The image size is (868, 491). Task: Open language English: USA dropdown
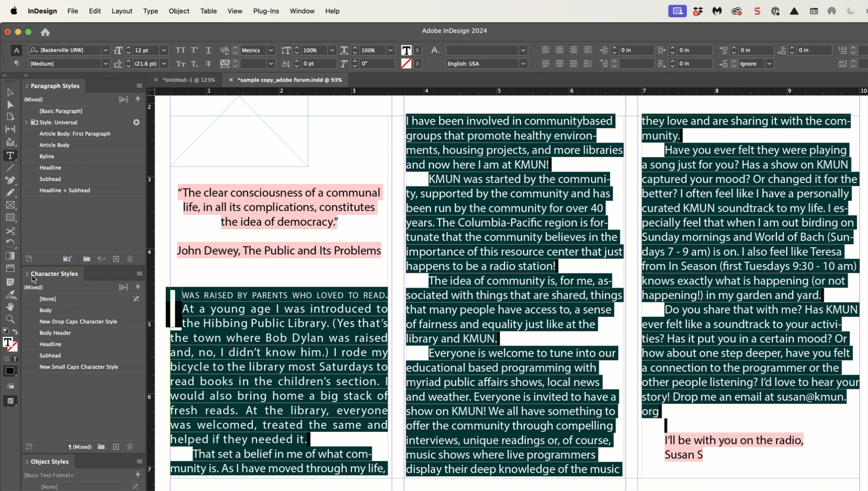[x=523, y=64]
